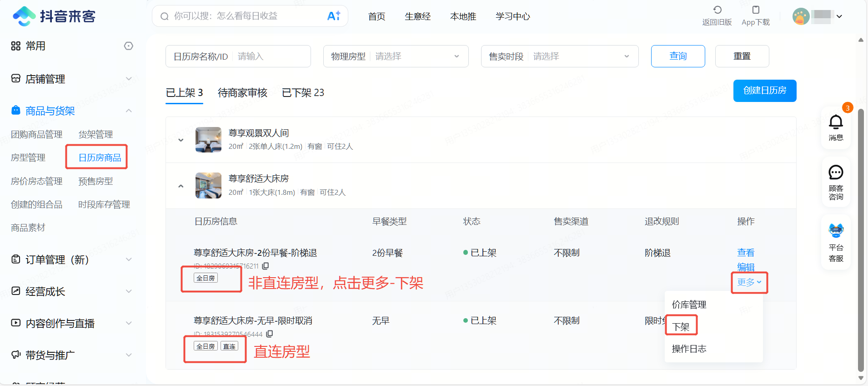Focus the 日历房名称/ID input field
The height and width of the screenshot is (386, 868).
[x=271, y=56]
